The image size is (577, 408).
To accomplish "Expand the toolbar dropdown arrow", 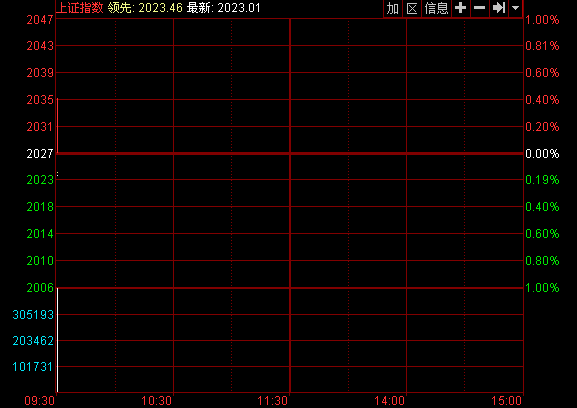I will (516, 8).
